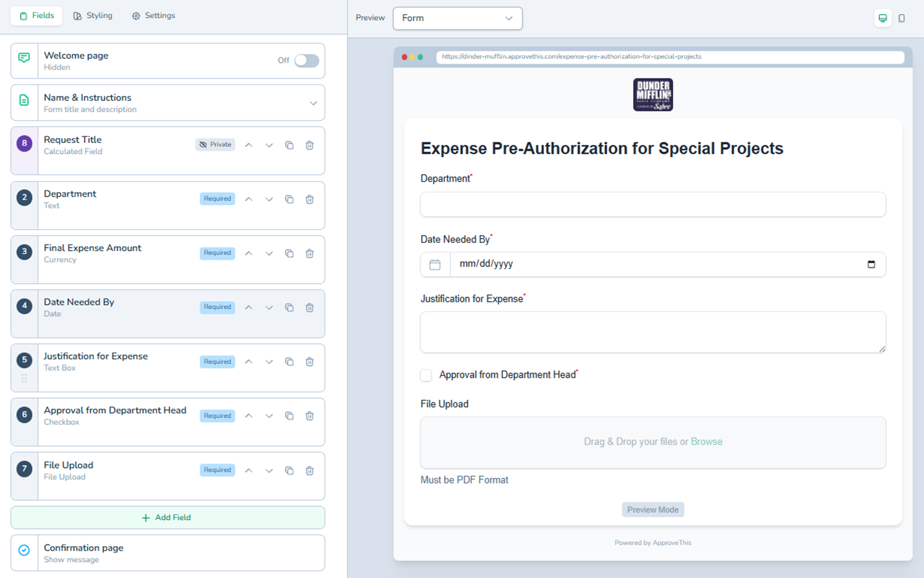Move the Final Expense Amount field up
The image size is (924, 578).
click(249, 253)
